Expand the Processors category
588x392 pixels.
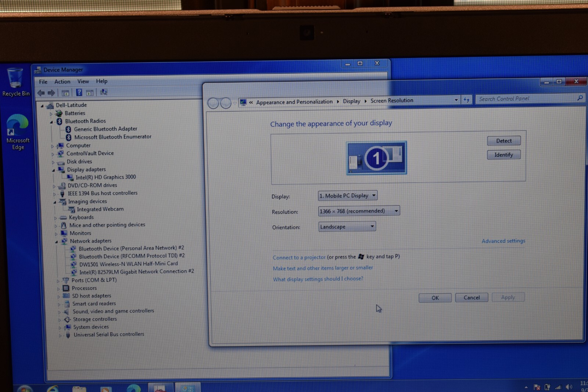(x=58, y=289)
